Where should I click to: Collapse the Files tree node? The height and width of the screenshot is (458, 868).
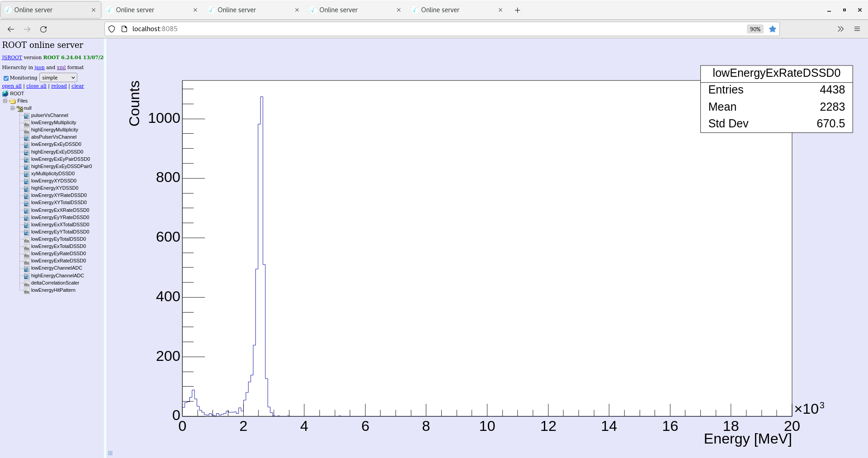pyautogui.click(x=5, y=101)
